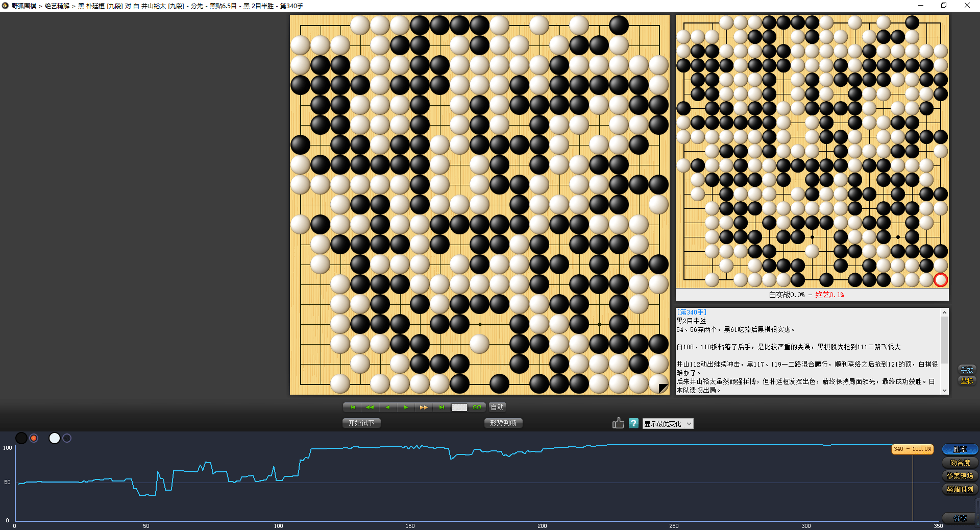The width and height of the screenshot is (980, 530).
Task: Click the fast rewind moves button
Action: [370, 407]
